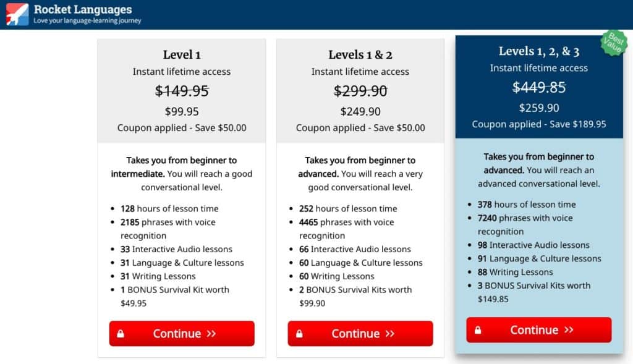Screen dimensions: 633x364
Task: Continue with the Levels 1 & 2 plan
Action: pyautogui.click(x=360, y=334)
